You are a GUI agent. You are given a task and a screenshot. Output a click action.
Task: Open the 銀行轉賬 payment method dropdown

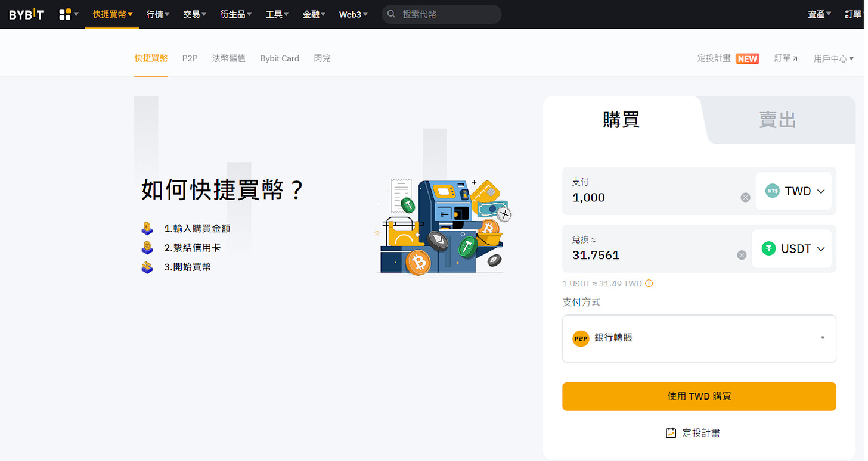click(699, 339)
